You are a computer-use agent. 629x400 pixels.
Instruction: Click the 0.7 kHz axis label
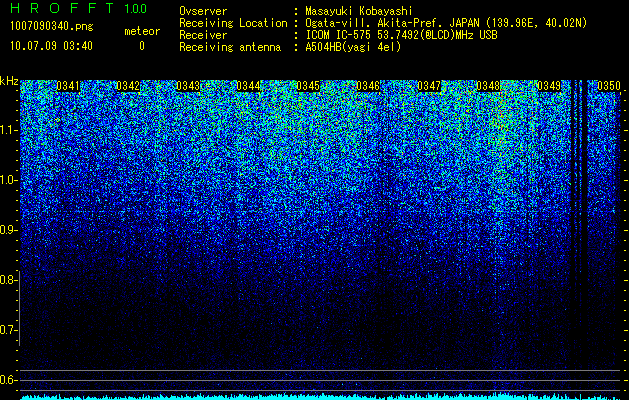point(8,330)
